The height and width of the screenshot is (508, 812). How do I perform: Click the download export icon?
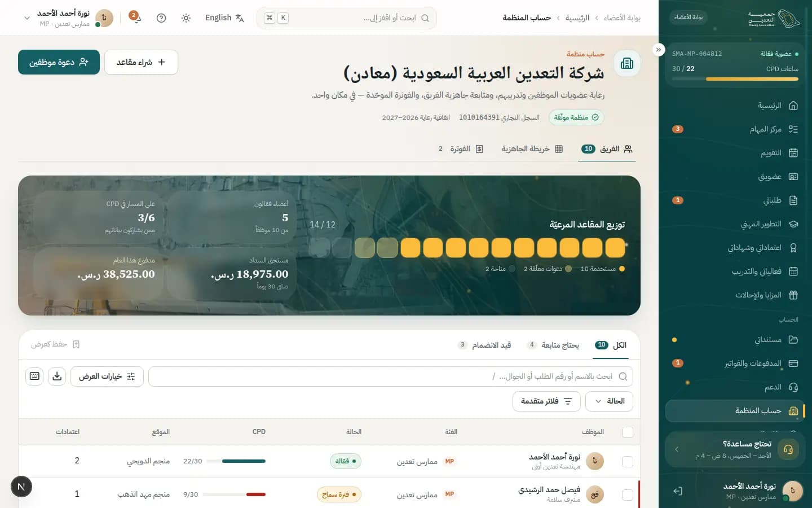pos(57,376)
